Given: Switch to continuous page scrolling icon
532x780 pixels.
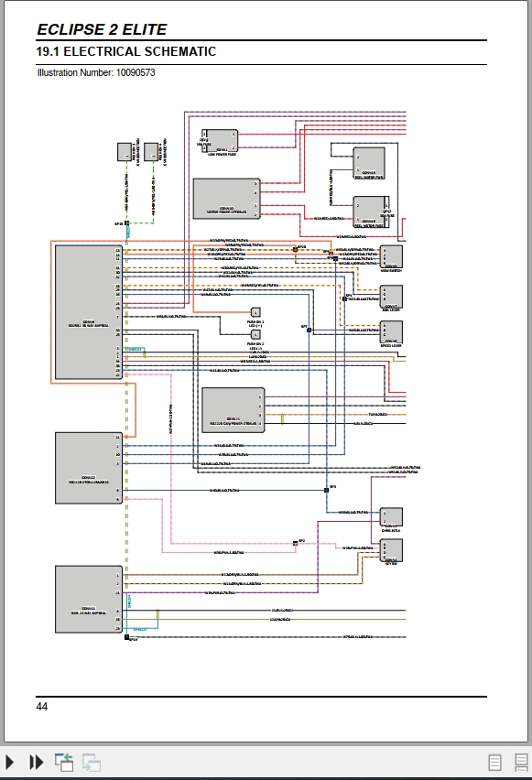Looking at the screenshot, I should click(x=521, y=763).
